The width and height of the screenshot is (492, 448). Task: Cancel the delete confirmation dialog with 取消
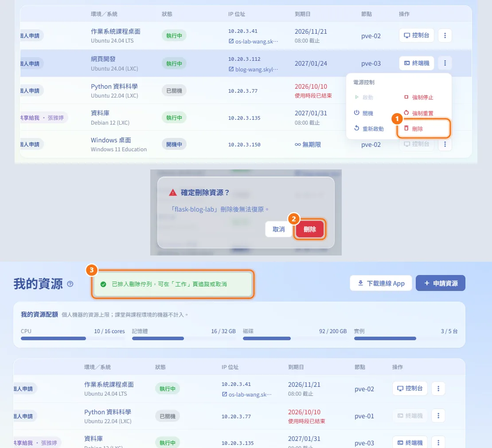279,229
